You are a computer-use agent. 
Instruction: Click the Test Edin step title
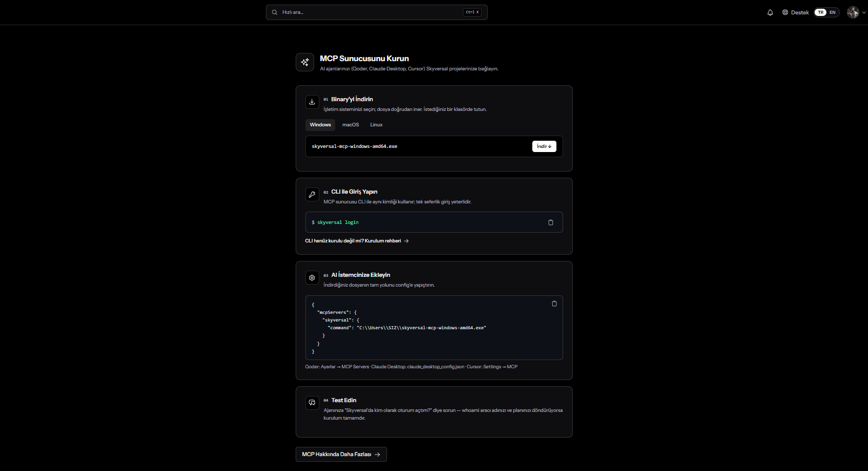[344, 400]
